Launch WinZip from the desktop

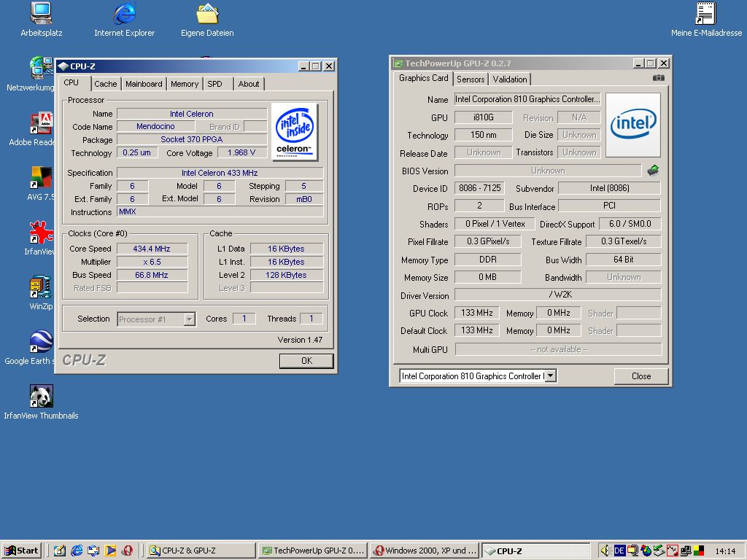39,287
